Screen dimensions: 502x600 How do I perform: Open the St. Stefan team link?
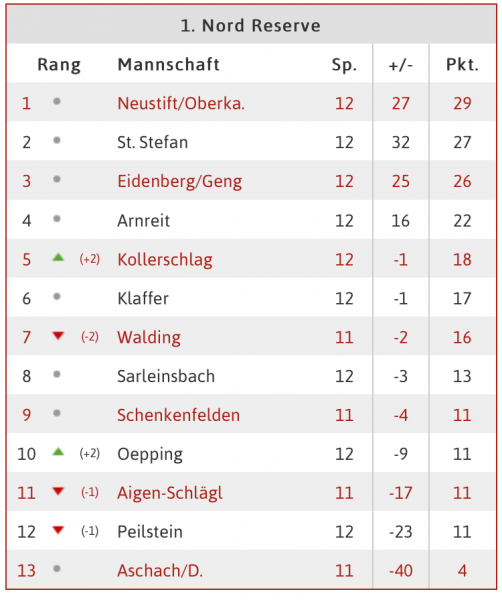pos(153,142)
